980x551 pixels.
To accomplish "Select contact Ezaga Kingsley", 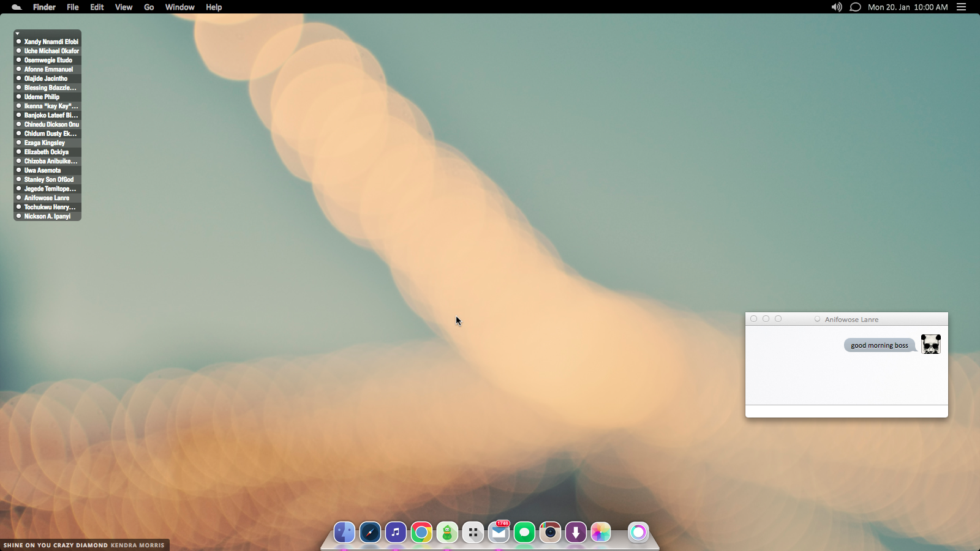I will coord(48,143).
